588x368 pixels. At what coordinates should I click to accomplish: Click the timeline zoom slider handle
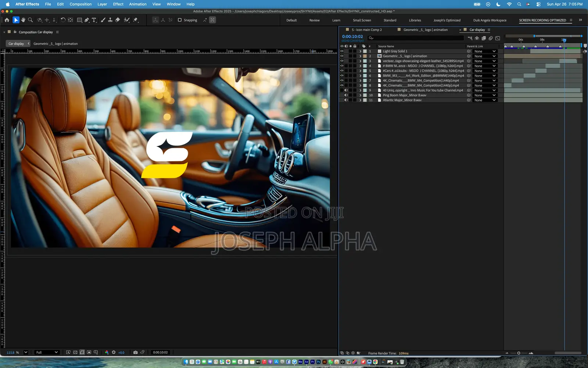(519, 353)
